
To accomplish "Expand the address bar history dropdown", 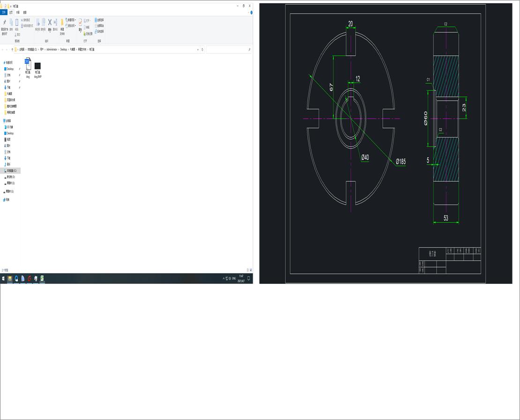I will [198, 49].
